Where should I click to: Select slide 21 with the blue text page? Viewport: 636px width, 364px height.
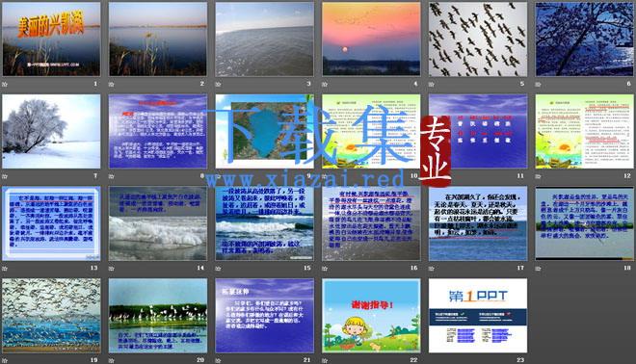pos(264,315)
